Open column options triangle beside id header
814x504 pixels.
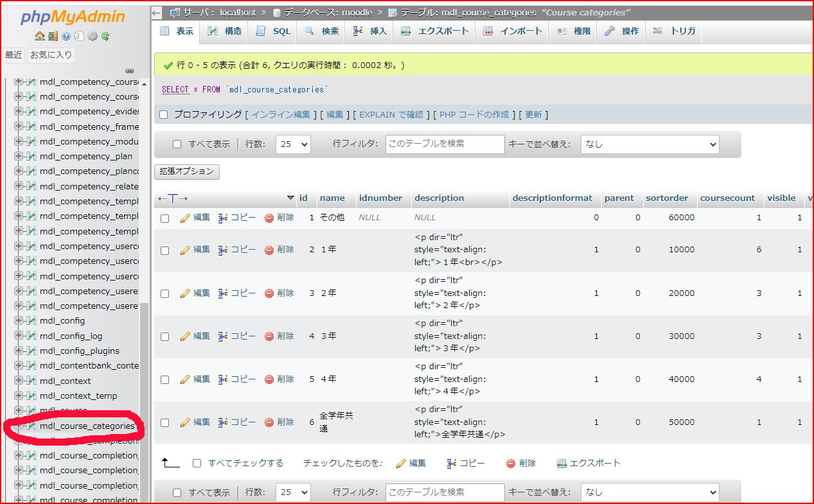[x=290, y=198]
